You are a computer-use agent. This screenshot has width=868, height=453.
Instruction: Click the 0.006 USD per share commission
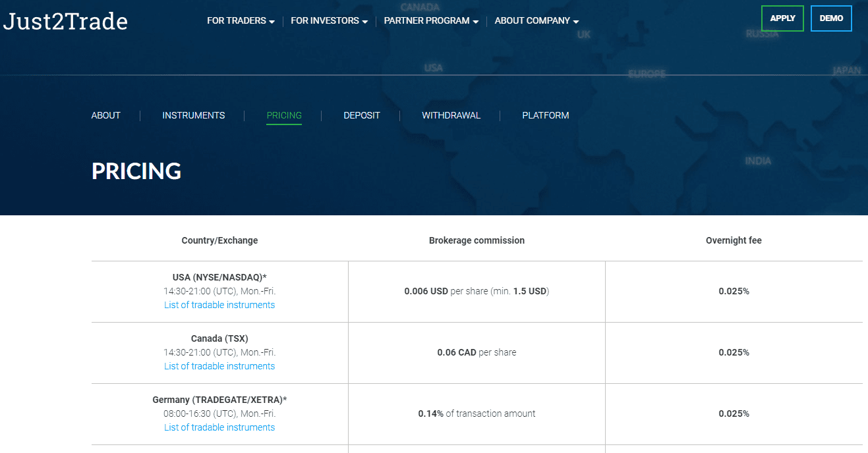pyautogui.click(x=477, y=291)
